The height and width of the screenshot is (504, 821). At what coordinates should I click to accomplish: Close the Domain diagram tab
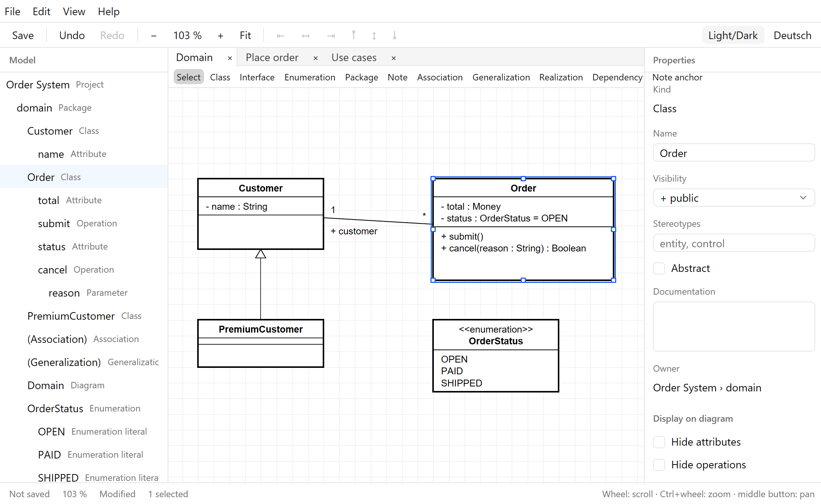click(230, 58)
